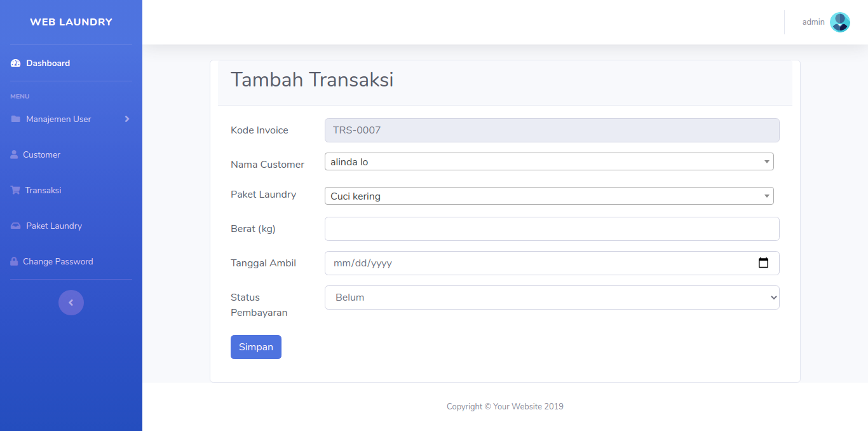The height and width of the screenshot is (431, 868).
Task: Expand the Manajemen User chevron
Action: coord(127,119)
